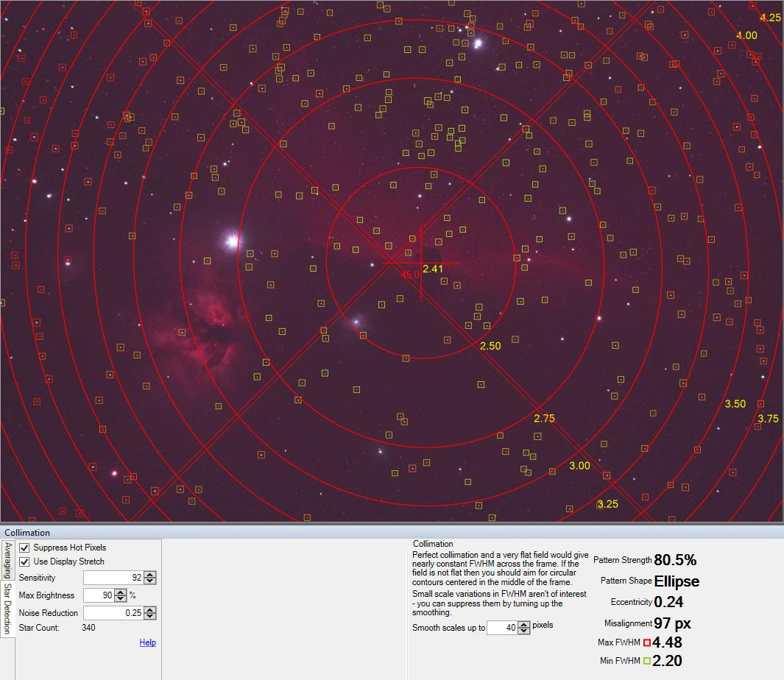
Task: Uncheck the Suppress Hot Pixels checkbox
Action: point(24,548)
